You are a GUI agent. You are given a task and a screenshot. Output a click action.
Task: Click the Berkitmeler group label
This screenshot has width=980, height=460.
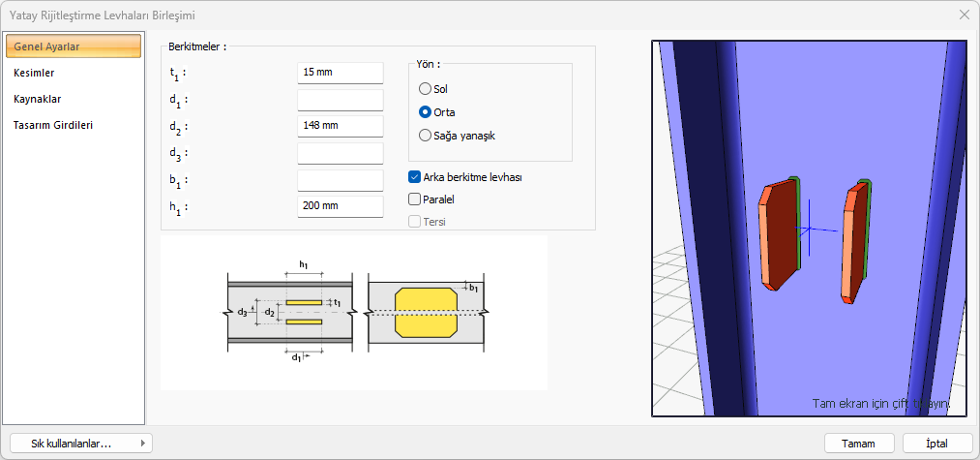[x=197, y=46]
